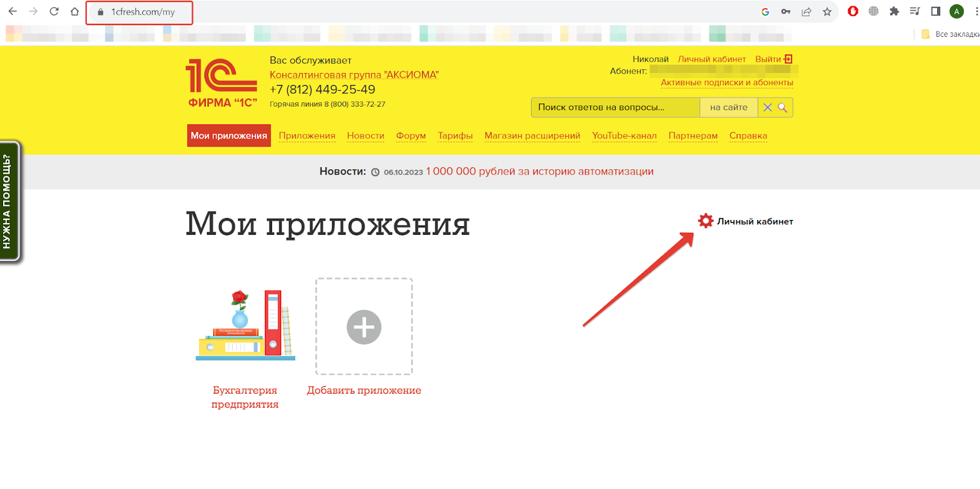Screen dimensions: 980x489
Task: Open the media control playlist icon
Action: point(915,11)
